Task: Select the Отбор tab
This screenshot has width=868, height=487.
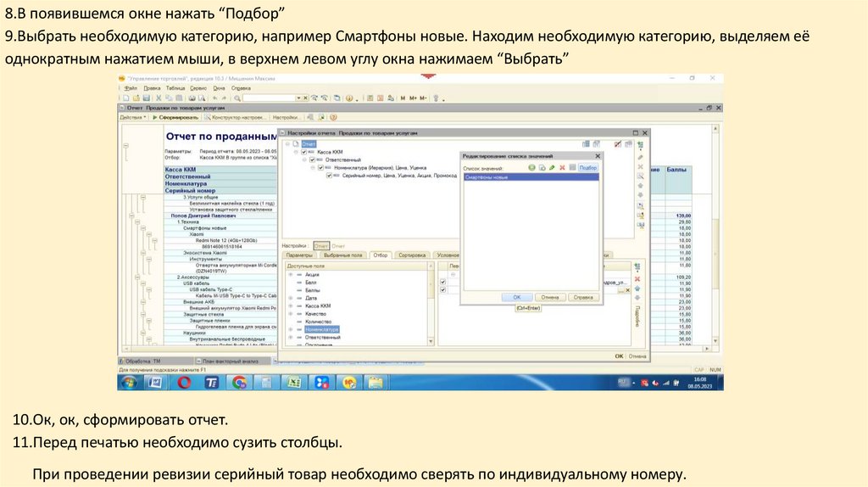Action: tap(381, 255)
